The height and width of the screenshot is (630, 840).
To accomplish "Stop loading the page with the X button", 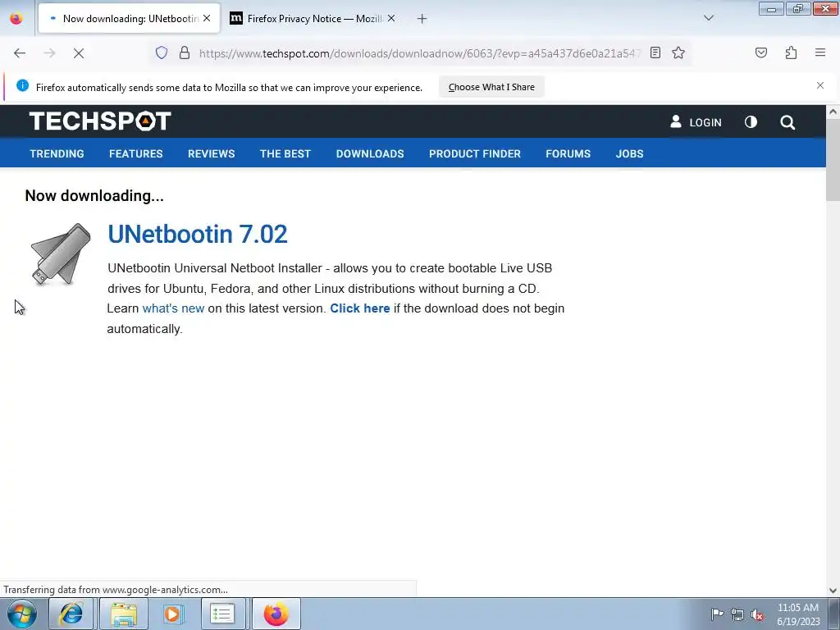I will pyautogui.click(x=79, y=53).
